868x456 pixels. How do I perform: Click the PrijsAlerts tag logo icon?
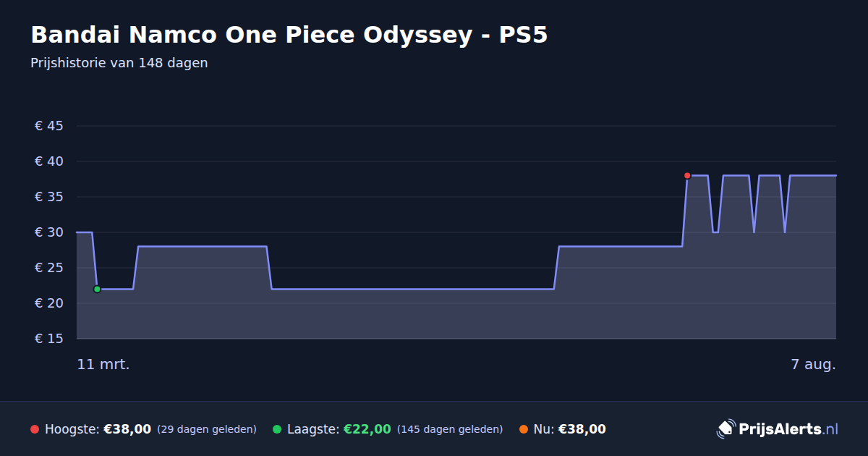[x=726, y=429]
